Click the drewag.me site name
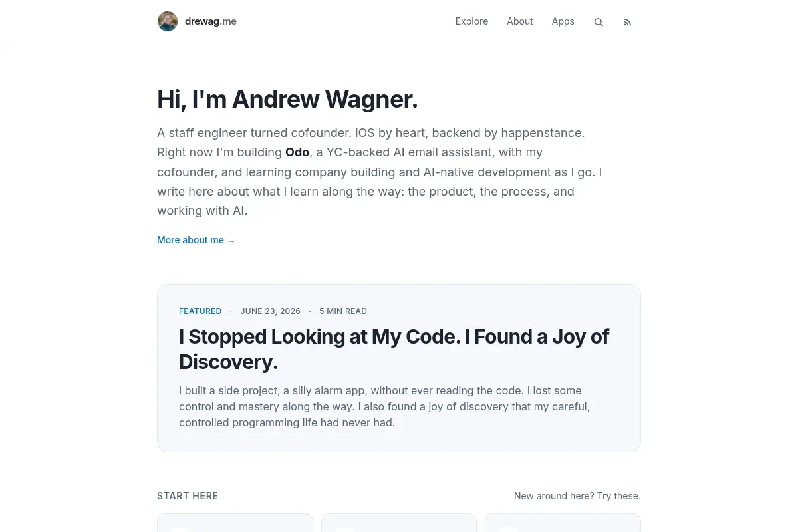 coord(211,21)
